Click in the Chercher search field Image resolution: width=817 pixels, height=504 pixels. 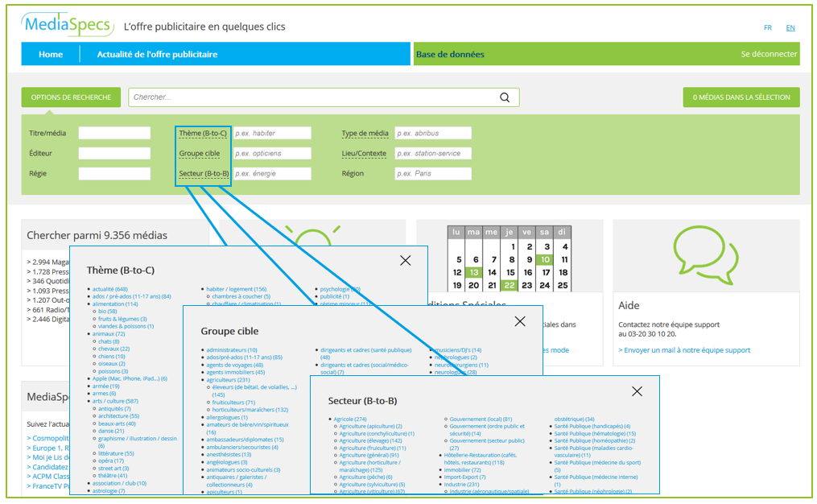[x=314, y=97]
